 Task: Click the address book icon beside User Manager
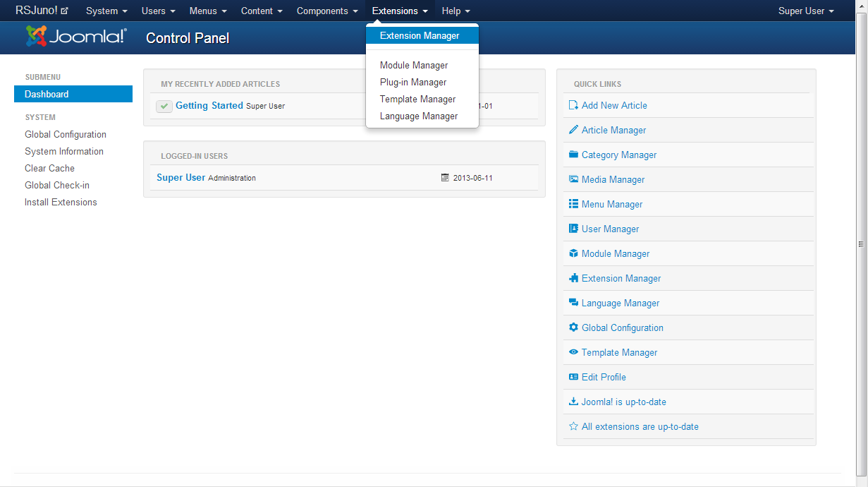point(573,229)
